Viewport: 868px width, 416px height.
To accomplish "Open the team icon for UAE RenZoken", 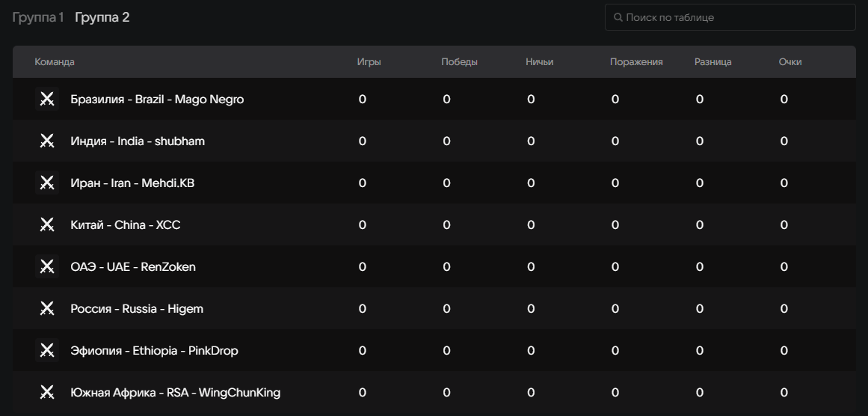I will click(47, 267).
